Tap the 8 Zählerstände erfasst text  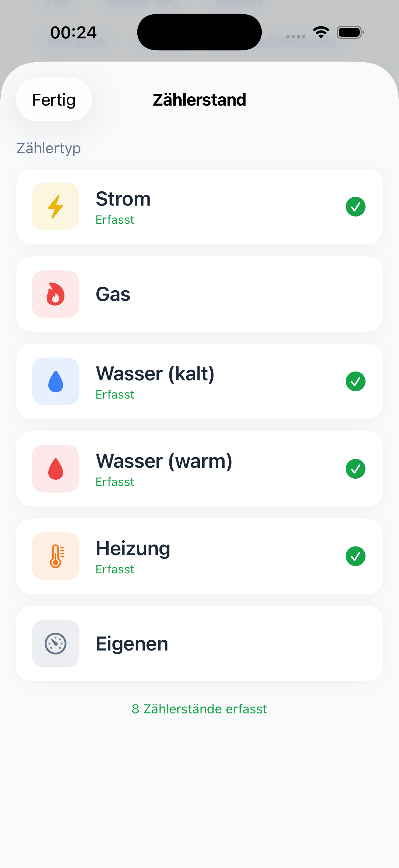pos(199,709)
